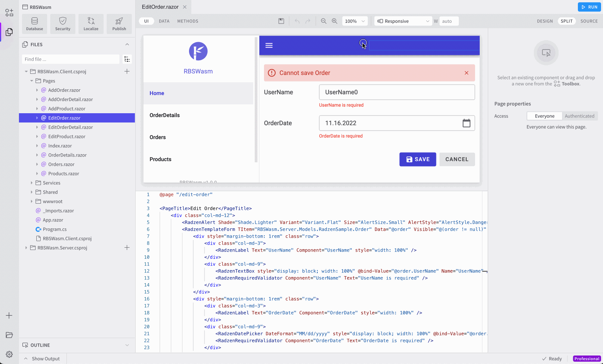Expand the RBSWasm.Server.csproj node
603x364 pixels.
tap(26, 248)
